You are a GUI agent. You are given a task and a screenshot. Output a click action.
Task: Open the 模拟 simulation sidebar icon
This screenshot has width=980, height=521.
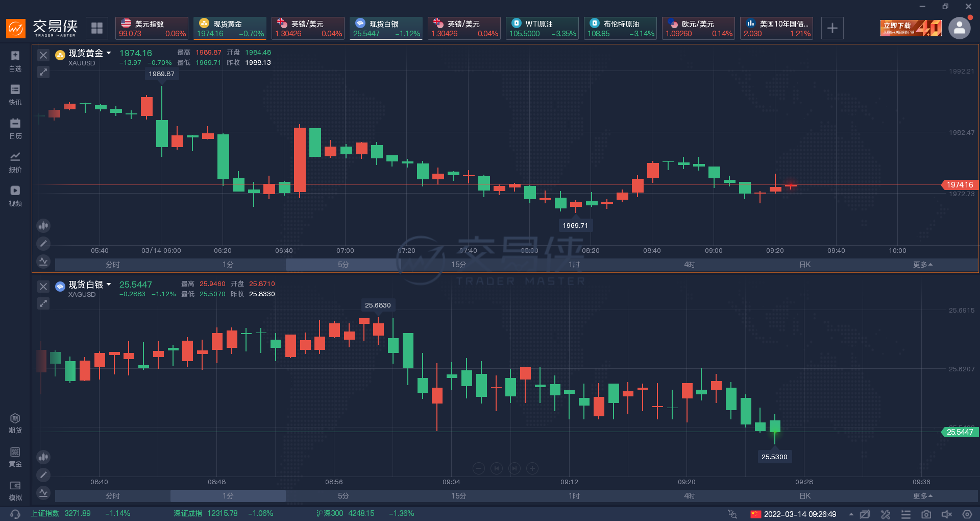point(15,490)
